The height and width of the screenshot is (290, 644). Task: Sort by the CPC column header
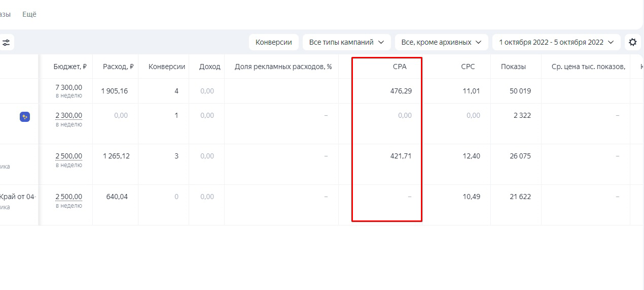(x=468, y=67)
